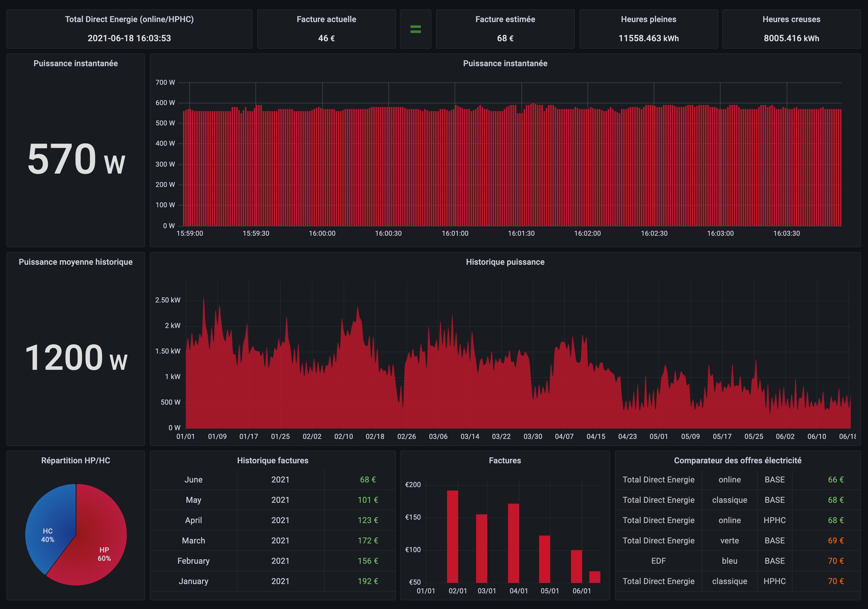Click the 66 € online BASE offer value
Viewport: 868px width, 609px height.
(835, 480)
